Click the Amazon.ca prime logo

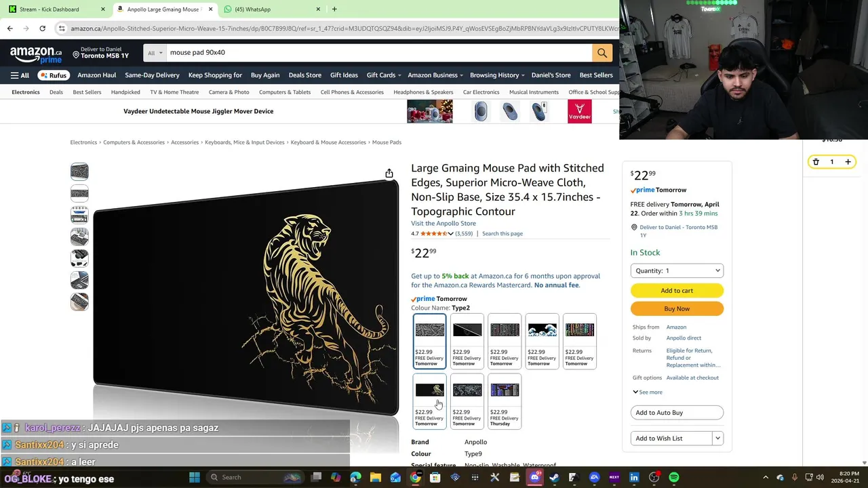35,54
